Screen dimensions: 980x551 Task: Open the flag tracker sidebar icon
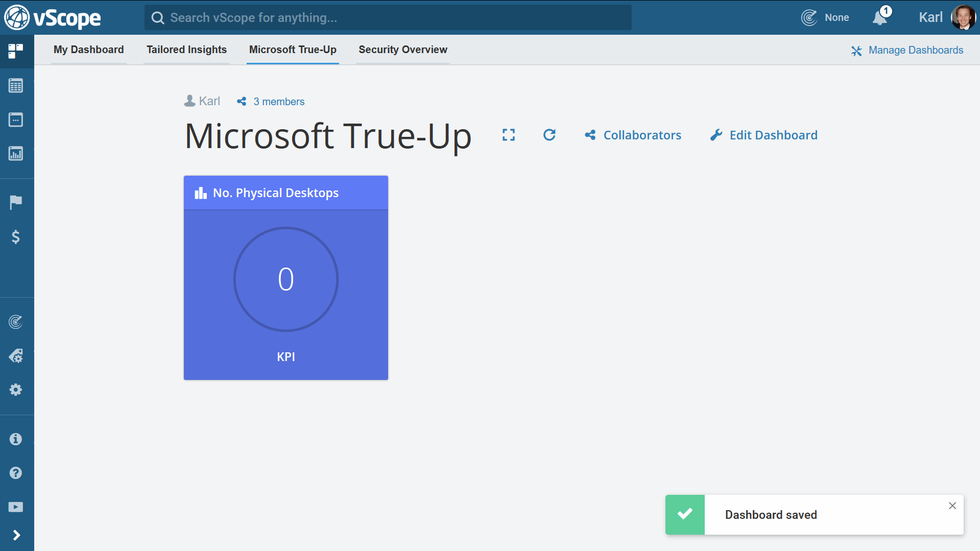pos(16,202)
